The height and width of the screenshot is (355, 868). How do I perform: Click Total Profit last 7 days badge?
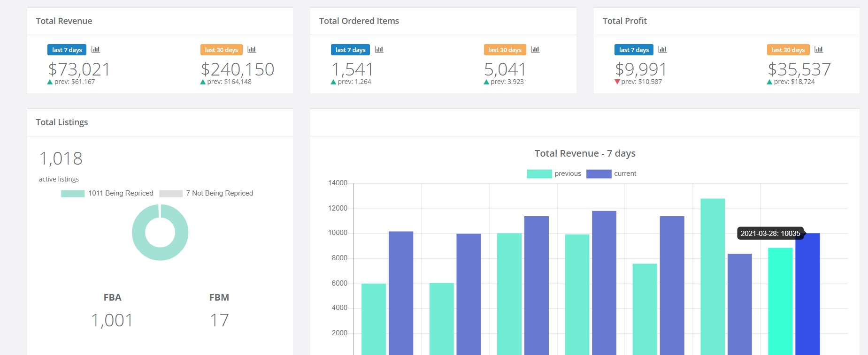[x=634, y=50]
